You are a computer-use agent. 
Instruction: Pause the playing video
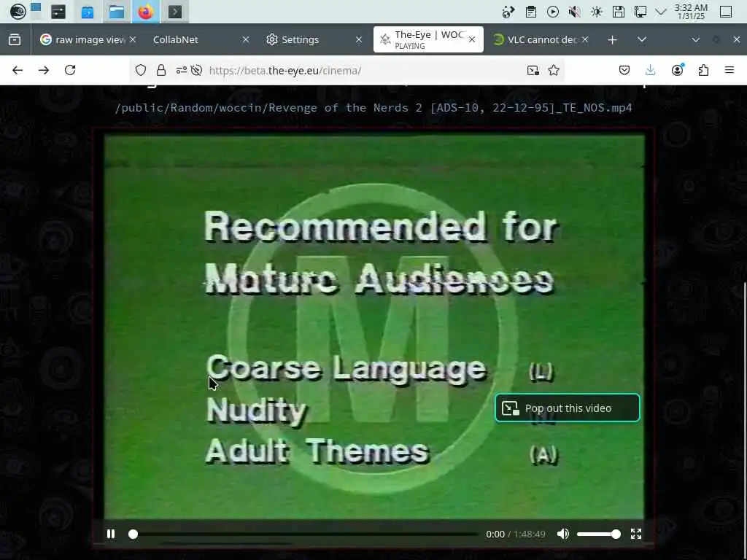pyautogui.click(x=111, y=534)
